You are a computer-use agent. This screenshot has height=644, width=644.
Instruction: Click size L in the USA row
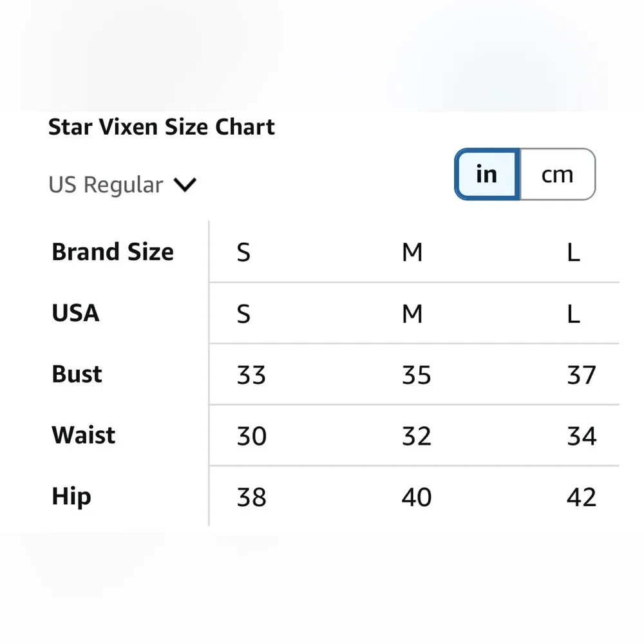573,314
